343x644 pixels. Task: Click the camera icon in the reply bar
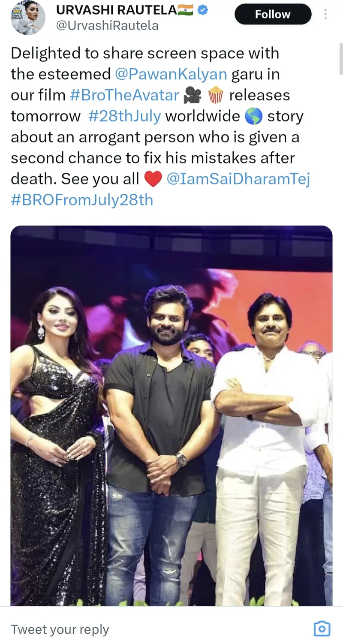click(324, 629)
